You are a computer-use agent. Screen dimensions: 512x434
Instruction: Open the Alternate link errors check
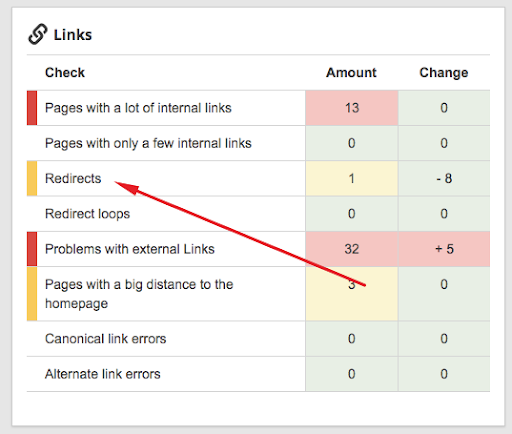coord(103,374)
